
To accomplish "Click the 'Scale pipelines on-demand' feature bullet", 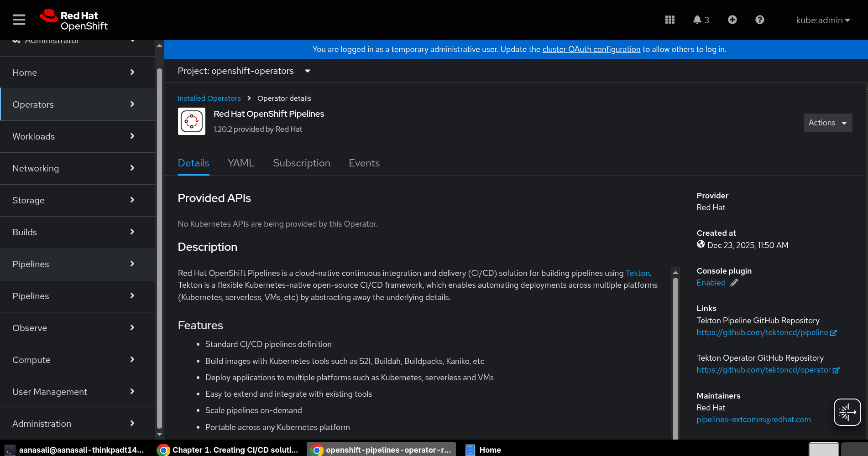I will [254, 410].
